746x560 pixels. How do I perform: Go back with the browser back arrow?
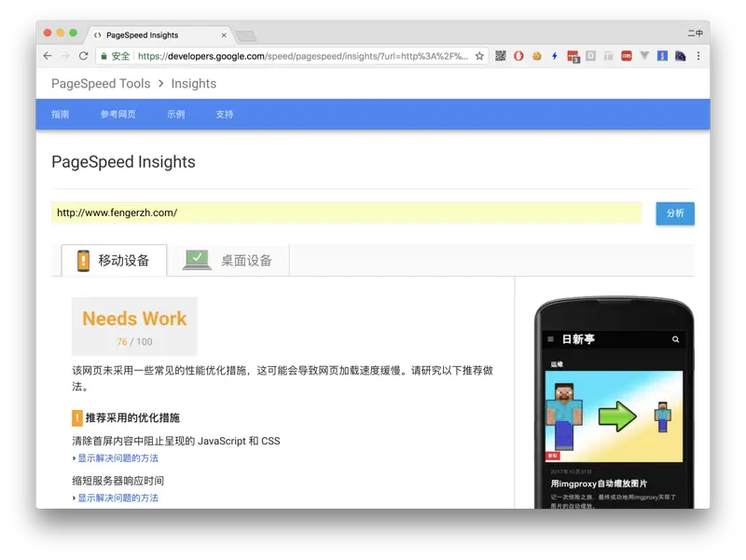(x=48, y=56)
